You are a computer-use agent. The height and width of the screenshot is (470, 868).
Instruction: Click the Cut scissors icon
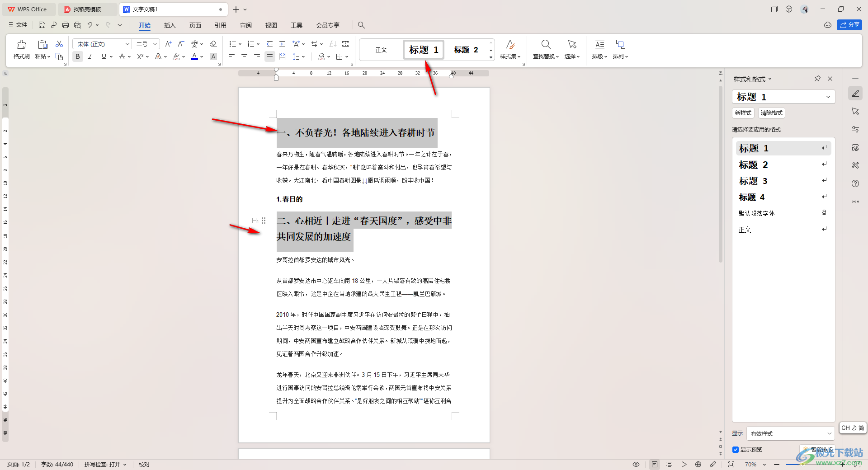59,44
